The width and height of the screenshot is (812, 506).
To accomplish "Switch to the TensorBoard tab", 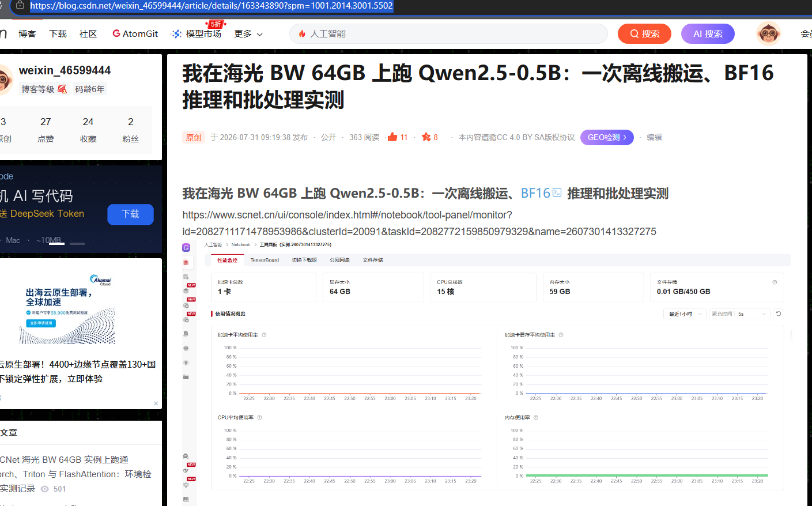I will click(x=265, y=260).
